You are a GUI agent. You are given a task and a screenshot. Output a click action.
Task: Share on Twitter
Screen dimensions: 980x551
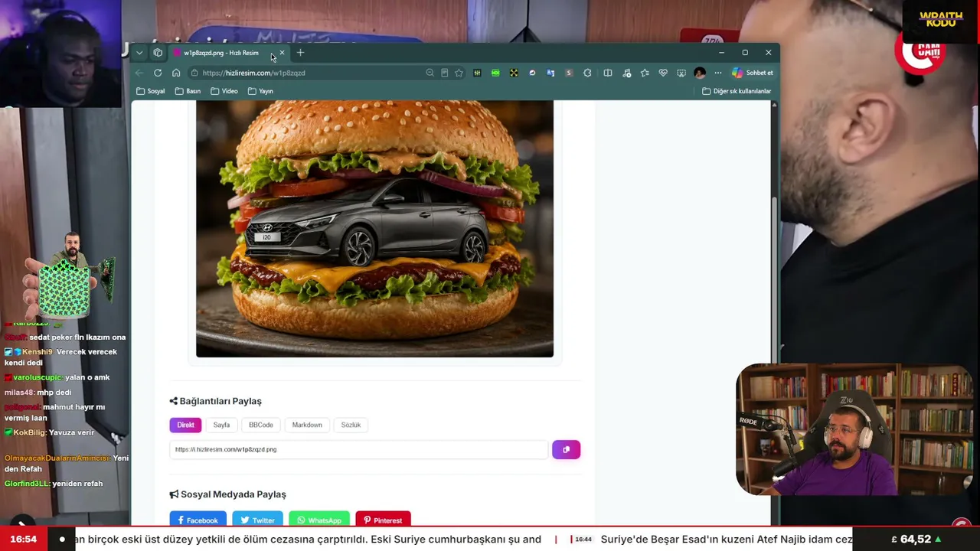[x=257, y=520]
